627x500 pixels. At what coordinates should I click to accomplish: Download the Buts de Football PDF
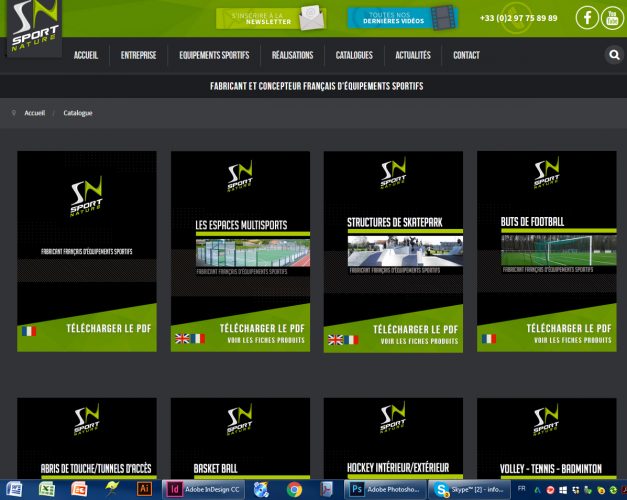pos(568,328)
